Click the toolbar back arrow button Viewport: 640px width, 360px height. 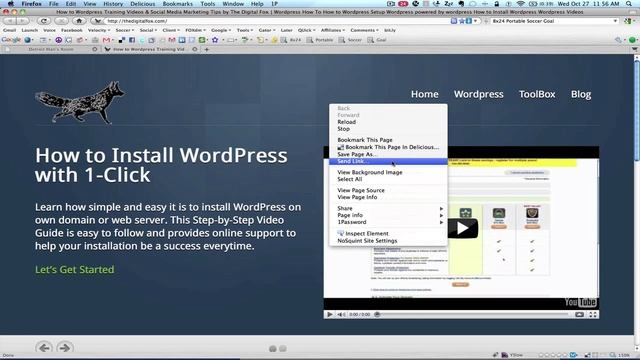10,21
